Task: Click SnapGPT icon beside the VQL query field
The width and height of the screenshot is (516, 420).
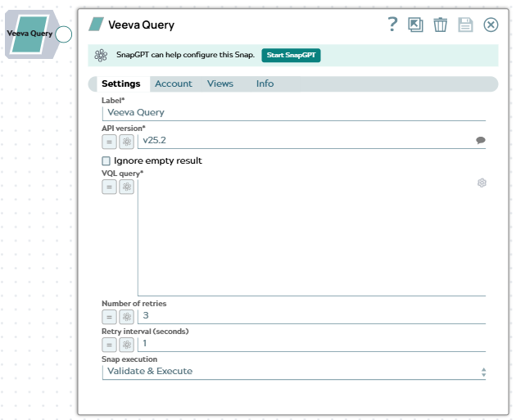Action: point(126,187)
